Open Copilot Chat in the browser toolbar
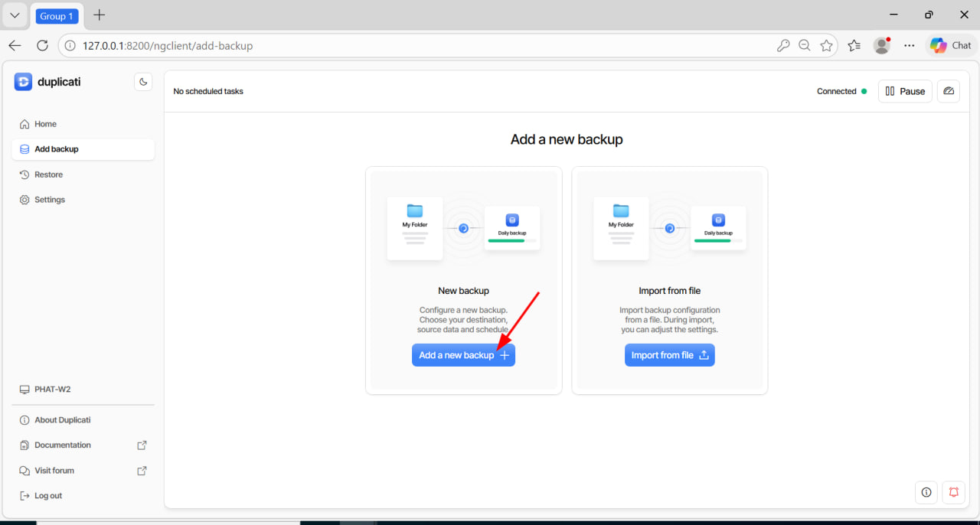980x525 pixels. 949,45
